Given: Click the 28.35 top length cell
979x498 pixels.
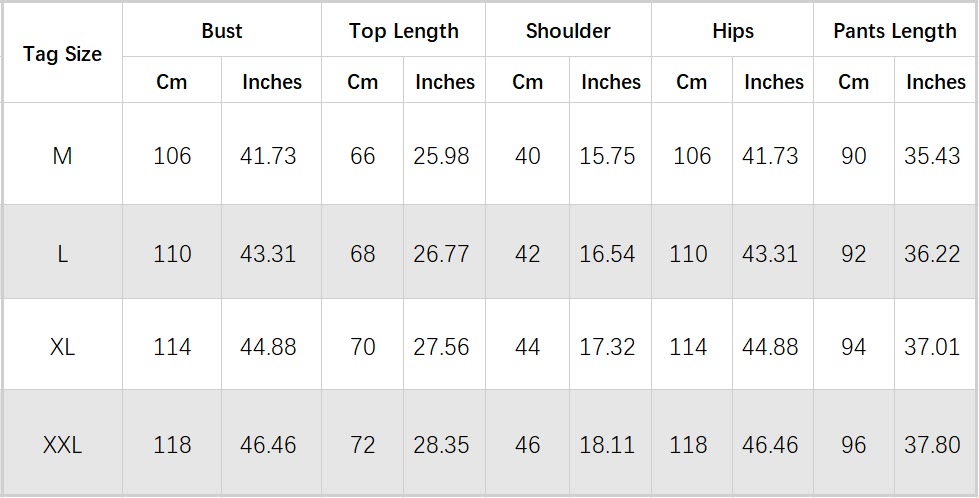Looking at the screenshot, I should [x=441, y=444].
